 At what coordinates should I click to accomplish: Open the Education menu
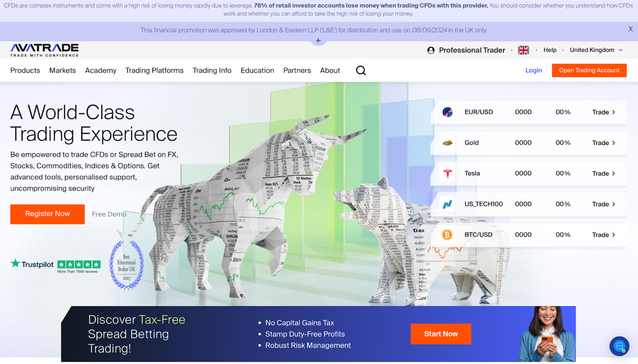(x=257, y=70)
